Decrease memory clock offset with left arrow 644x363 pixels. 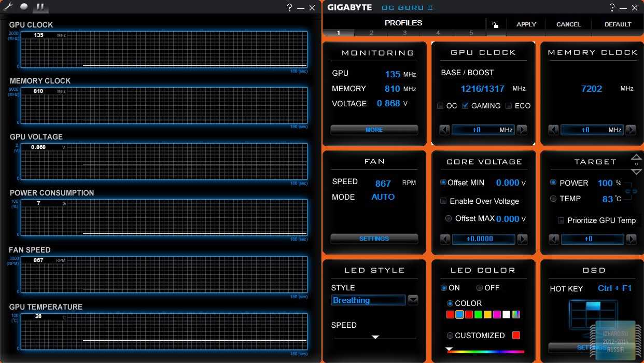coord(553,130)
